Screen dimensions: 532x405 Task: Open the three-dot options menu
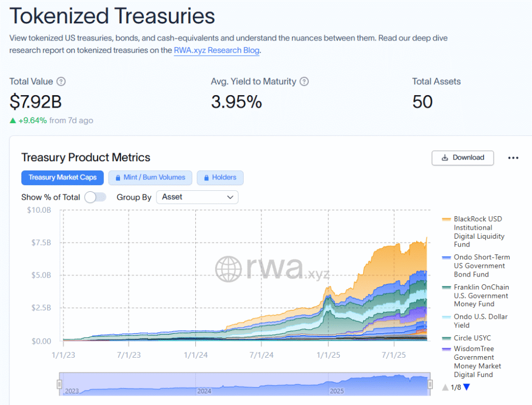513,158
